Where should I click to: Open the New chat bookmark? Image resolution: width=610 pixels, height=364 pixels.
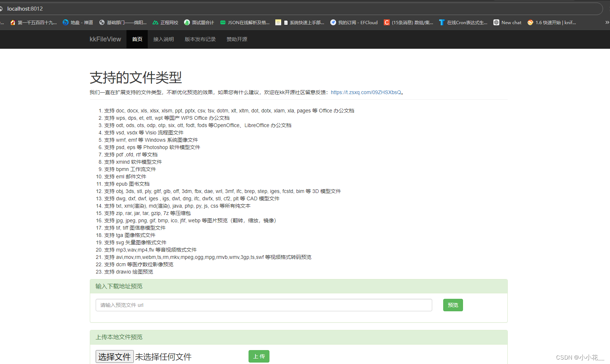coord(507,22)
